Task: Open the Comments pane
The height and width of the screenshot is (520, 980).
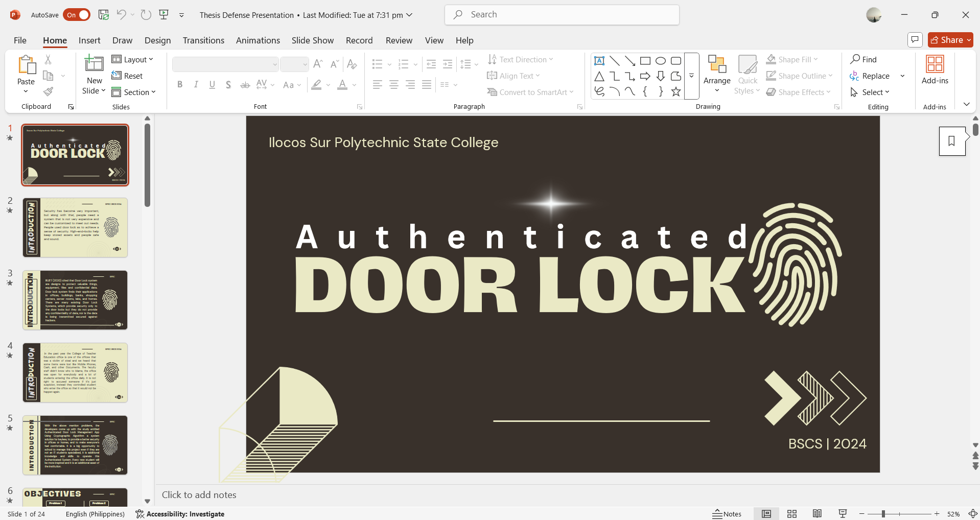Action: pos(915,40)
